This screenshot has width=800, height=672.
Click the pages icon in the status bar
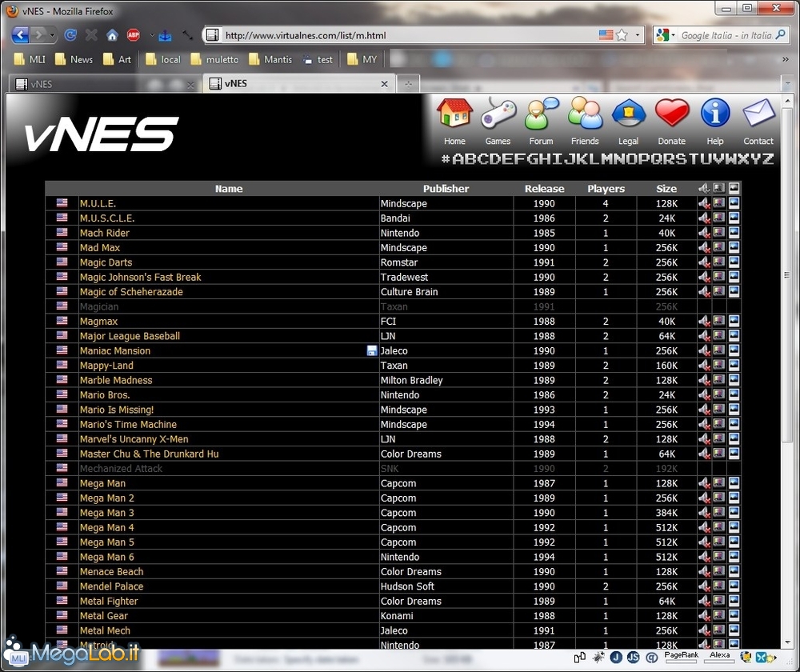[x=579, y=658]
